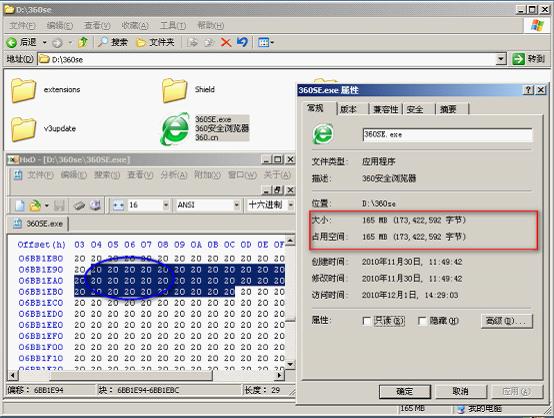The image size is (554, 418).
Task: Click the Back arrow in Explorer toolbar
Action: point(12,43)
